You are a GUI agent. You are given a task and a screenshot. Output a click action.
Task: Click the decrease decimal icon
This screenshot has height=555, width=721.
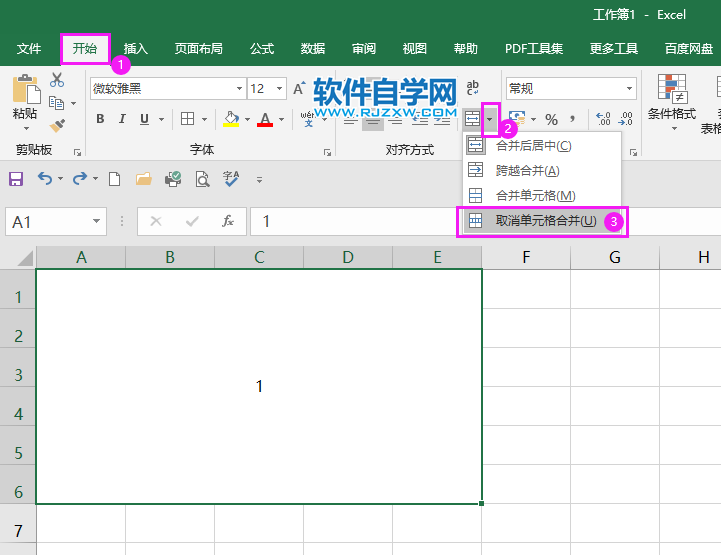(625, 119)
